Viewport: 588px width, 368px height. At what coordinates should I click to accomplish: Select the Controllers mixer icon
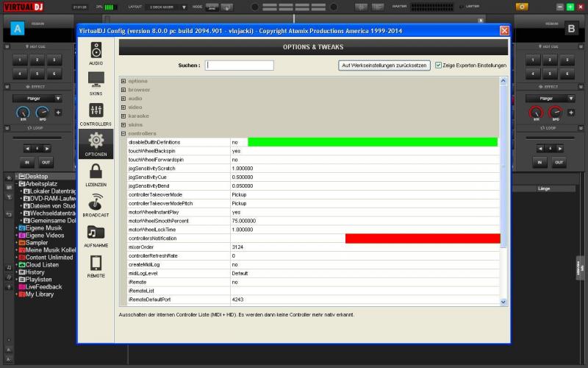coord(96,110)
